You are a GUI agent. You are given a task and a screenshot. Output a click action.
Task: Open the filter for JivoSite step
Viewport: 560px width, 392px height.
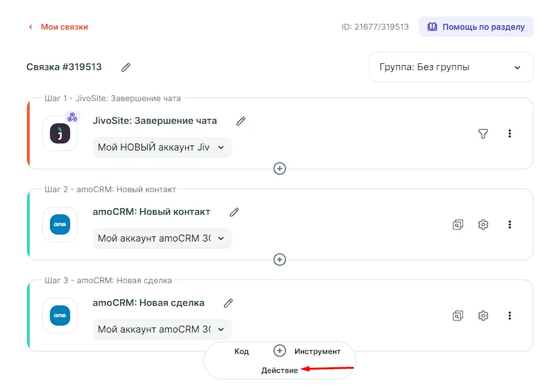(x=483, y=133)
